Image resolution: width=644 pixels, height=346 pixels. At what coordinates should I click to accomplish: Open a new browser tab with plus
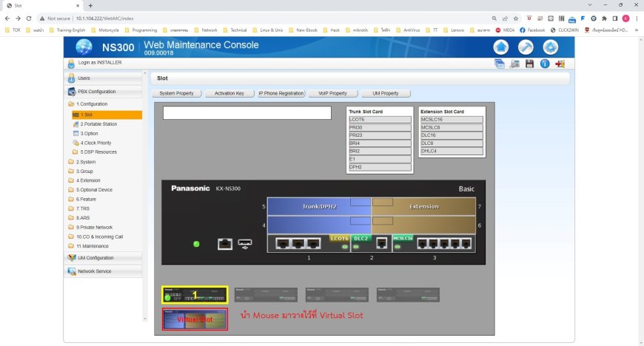point(90,6)
